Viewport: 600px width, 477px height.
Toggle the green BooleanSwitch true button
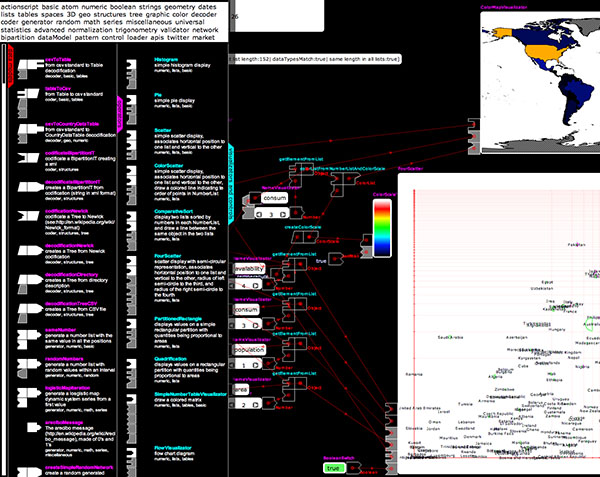coord(335,468)
